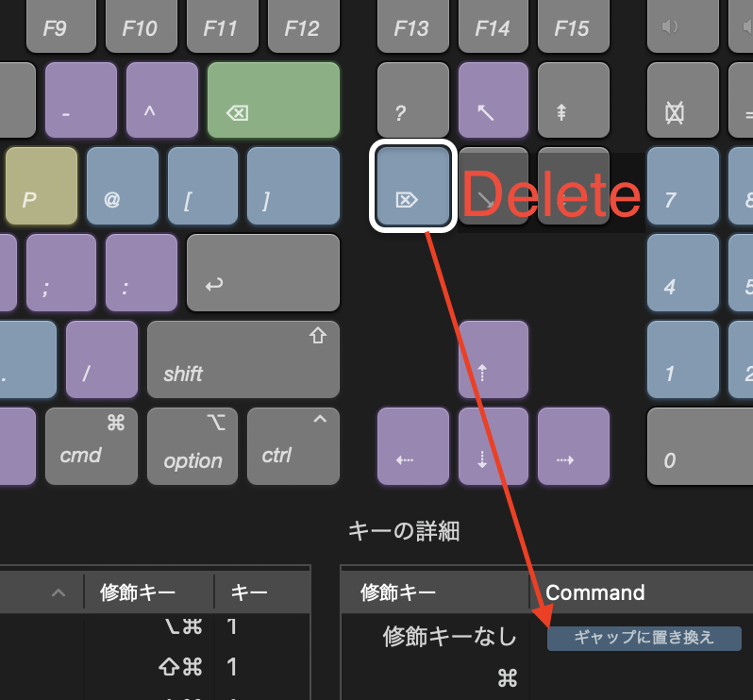The image size is (753, 700).
Task: Select the forward delete key
Action: coord(413,186)
